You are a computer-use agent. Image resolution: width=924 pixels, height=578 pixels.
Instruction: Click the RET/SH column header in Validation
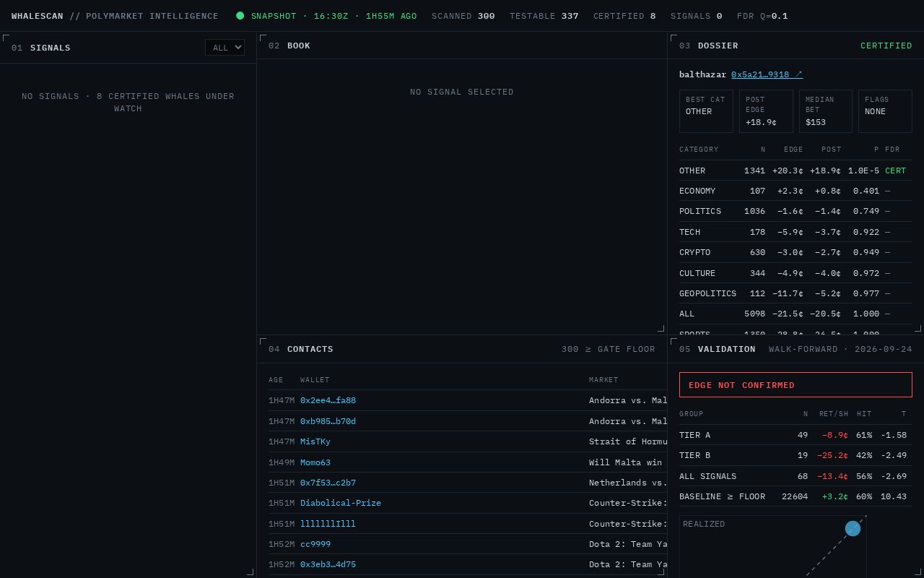pos(834,414)
